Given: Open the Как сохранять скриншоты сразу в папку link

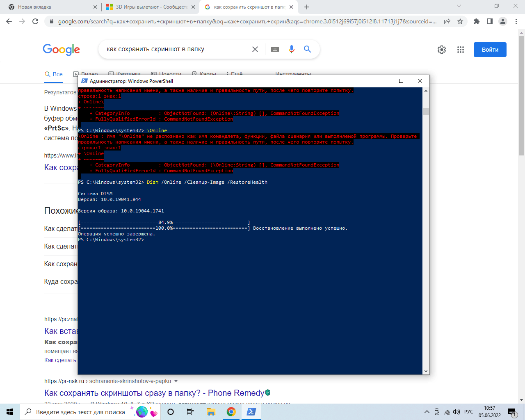Looking at the screenshot, I should pyautogui.click(x=154, y=393).
